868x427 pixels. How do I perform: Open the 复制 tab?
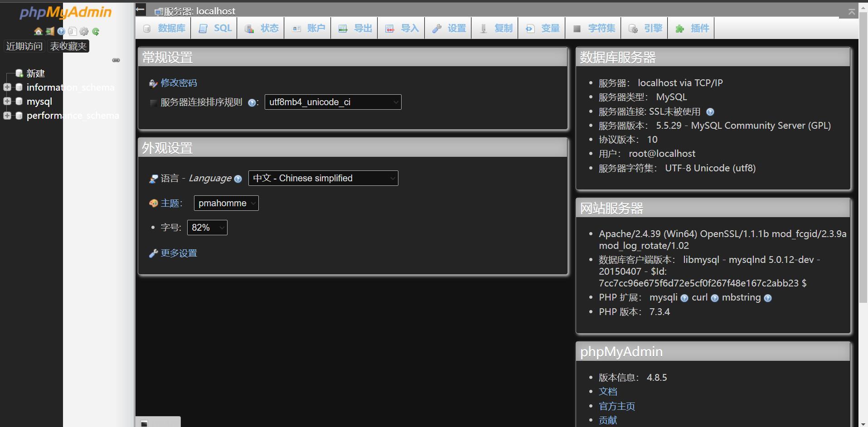495,28
